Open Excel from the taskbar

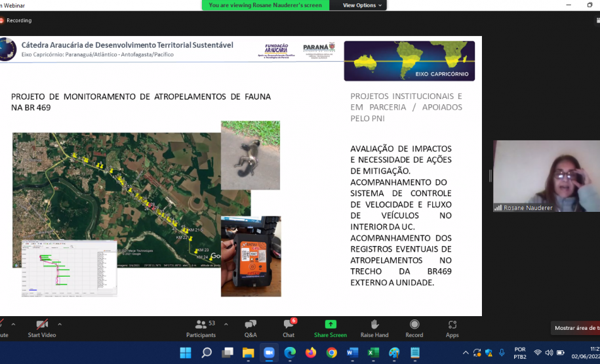point(373,353)
